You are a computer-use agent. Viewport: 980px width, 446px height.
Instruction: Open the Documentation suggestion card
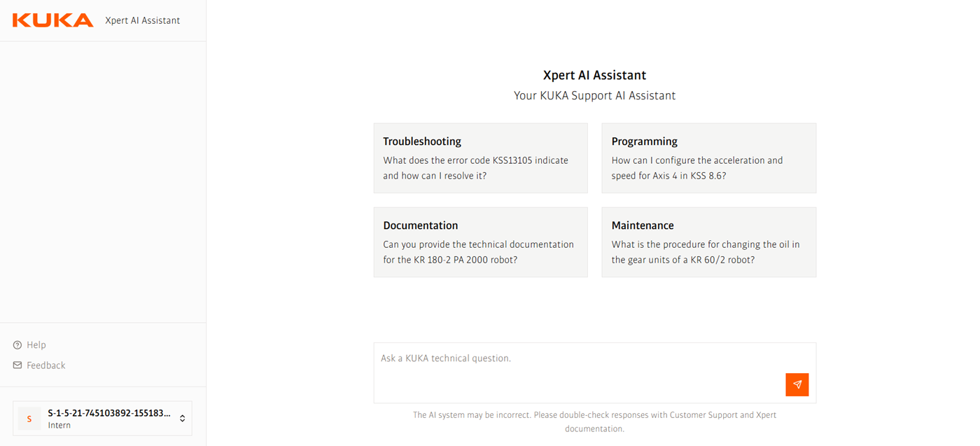pos(481,242)
